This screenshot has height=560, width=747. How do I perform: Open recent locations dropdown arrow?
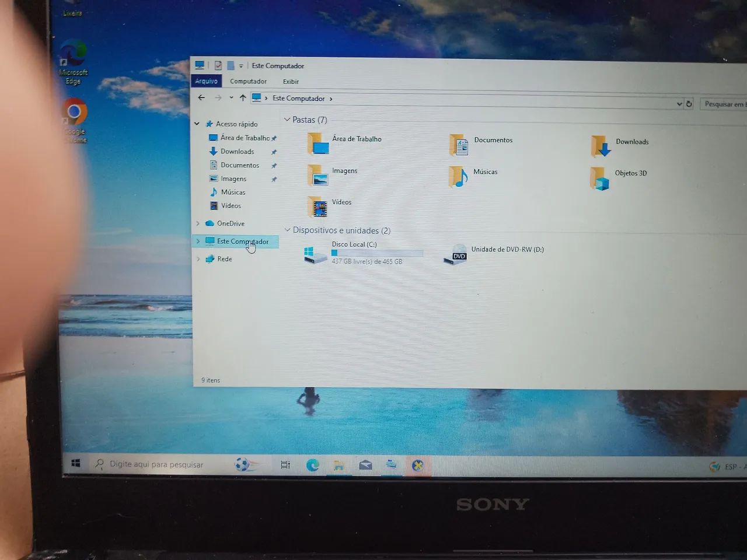pyautogui.click(x=231, y=97)
